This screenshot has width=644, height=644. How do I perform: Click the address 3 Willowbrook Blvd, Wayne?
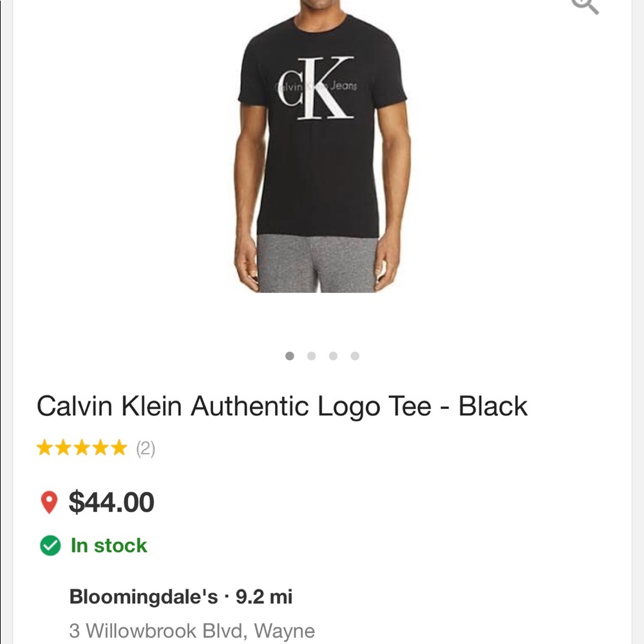(x=191, y=630)
